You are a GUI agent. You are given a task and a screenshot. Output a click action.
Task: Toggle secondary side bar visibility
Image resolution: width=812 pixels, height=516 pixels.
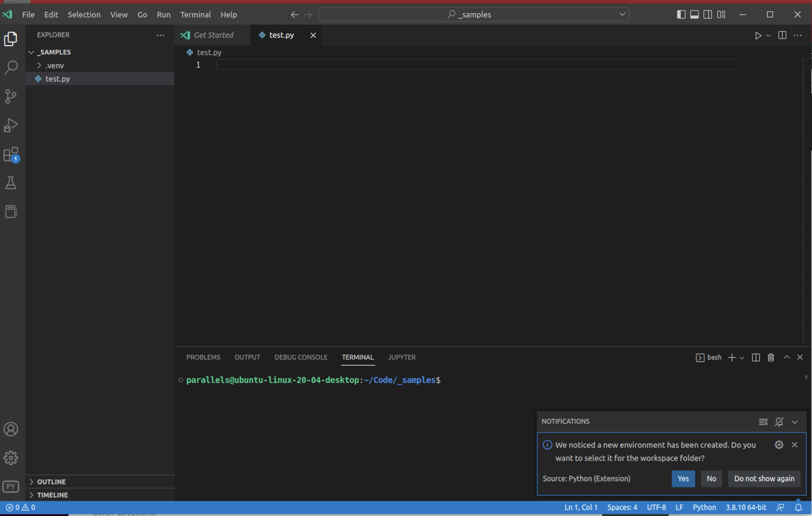[708, 14]
